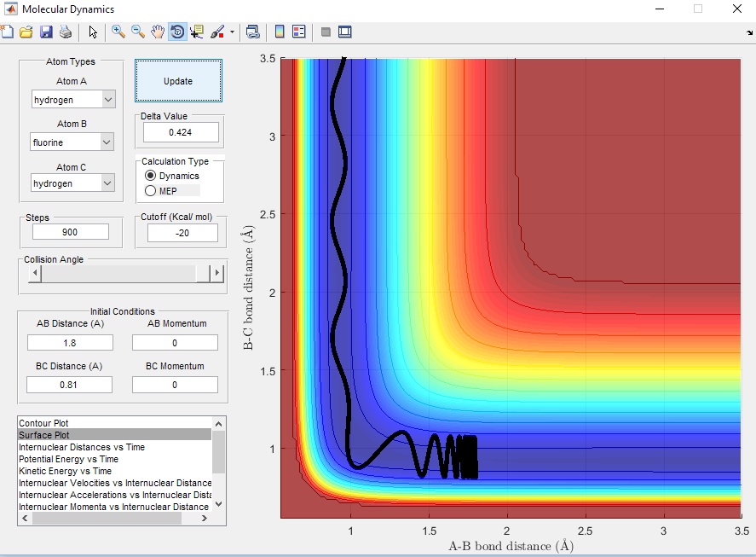Click the Save Figure floppy icon

(46, 32)
